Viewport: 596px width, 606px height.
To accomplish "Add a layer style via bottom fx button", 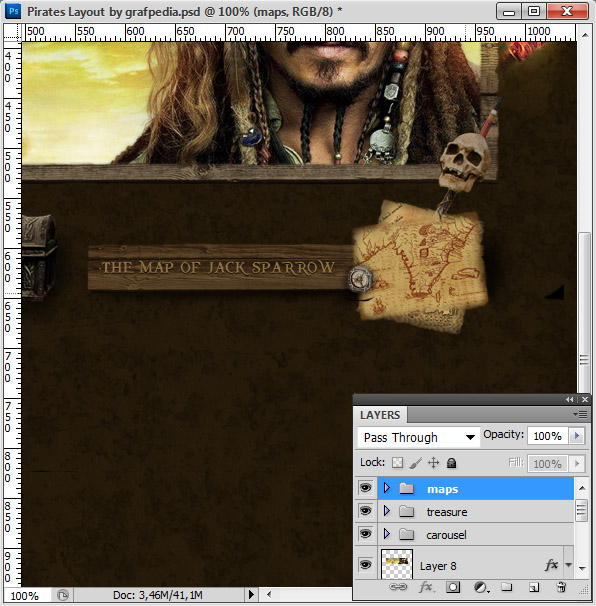I will [426, 587].
